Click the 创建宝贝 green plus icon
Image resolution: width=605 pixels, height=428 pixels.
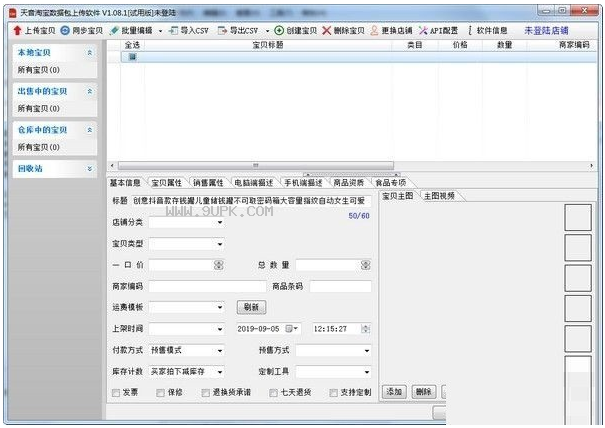[279, 30]
